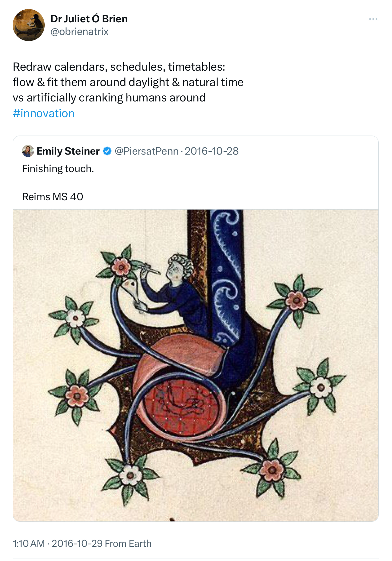Click Emily Steiner's small avatar picture
392x561 pixels.
pyautogui.click(x=28, y=151)
